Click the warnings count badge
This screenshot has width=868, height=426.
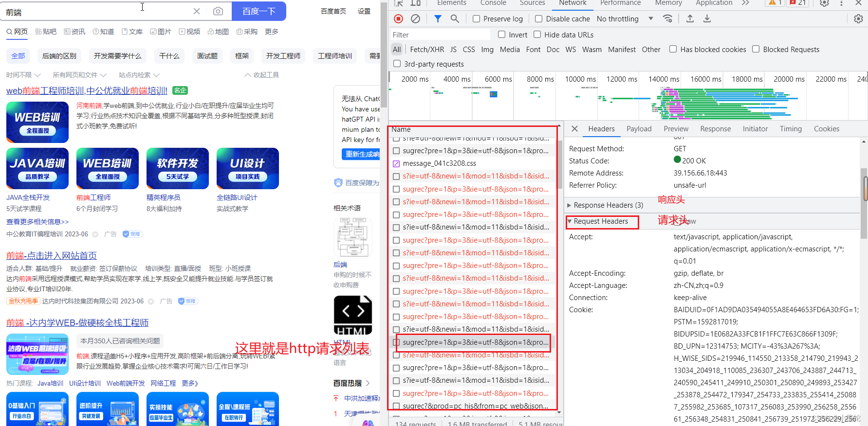tap(774, 3)
